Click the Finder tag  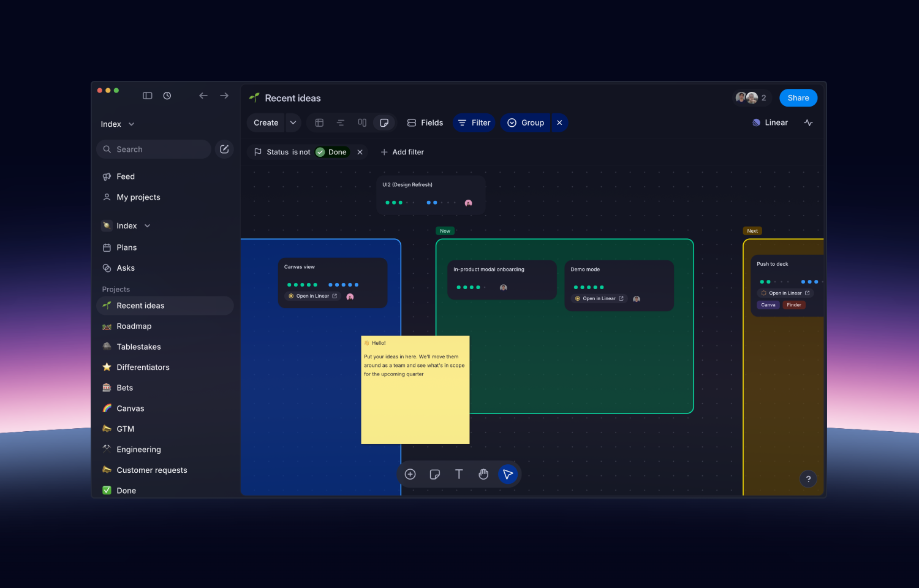[794, 305]
